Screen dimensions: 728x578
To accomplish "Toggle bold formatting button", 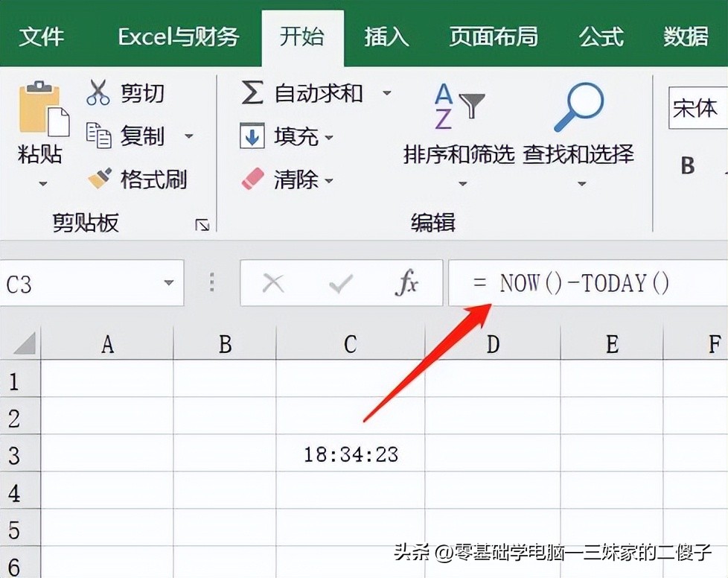I will coord(688,165).
